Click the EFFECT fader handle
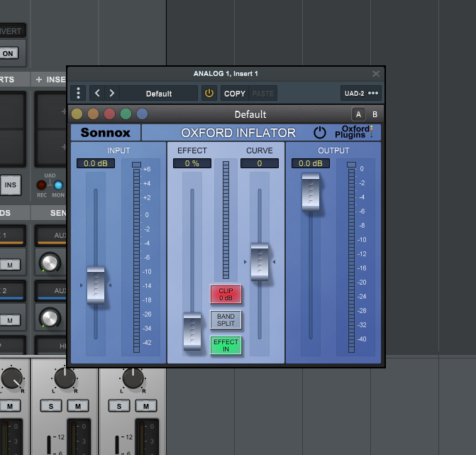The width and height of the screenshot is (476, 455). pos(192,331)
